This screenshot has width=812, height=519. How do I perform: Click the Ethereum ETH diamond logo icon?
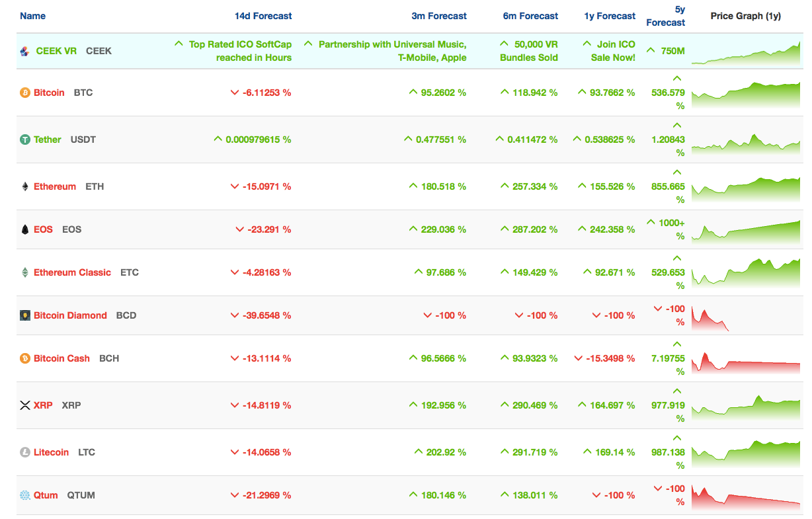25,186
